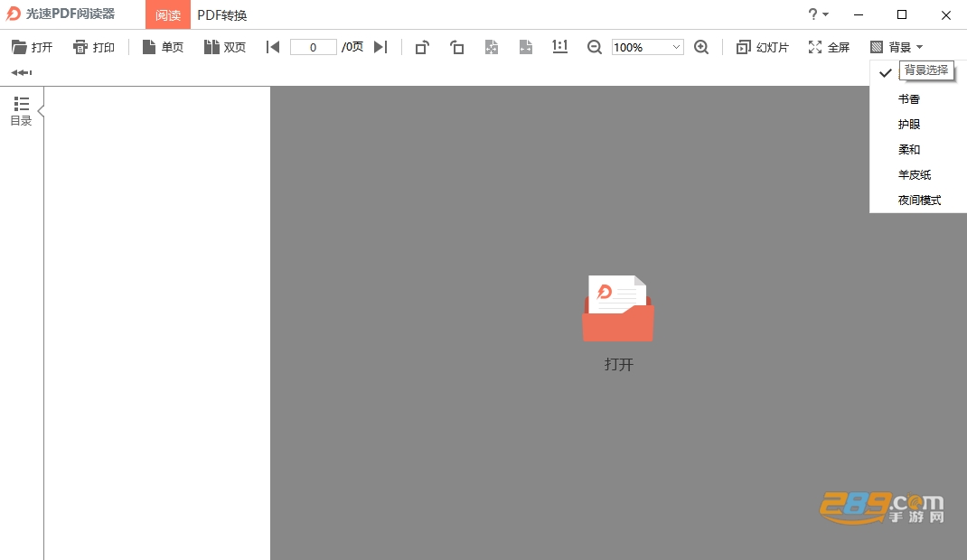Maximize the PDF reader window
The image size is (967, 560).
(x=902, y=14)
